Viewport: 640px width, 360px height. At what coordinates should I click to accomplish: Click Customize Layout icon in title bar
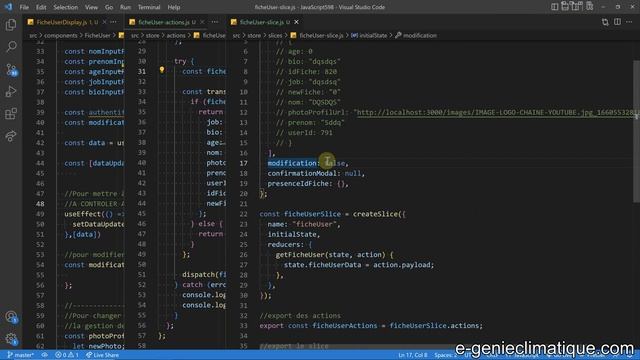click(x=589, y=7)
